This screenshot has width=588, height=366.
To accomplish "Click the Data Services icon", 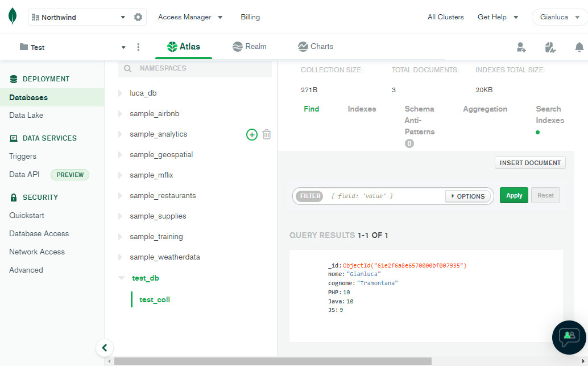I will [x=14, y=138].
